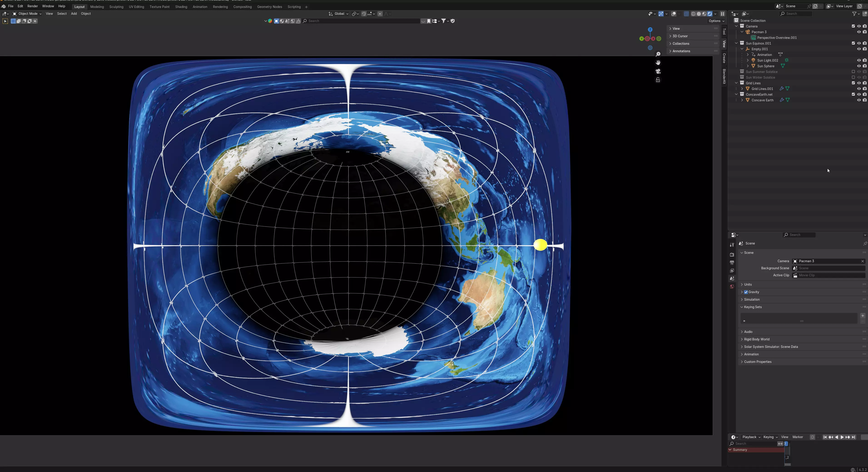
Task: Click the zoom magnifier icon in the viewport
Action: pos(658,54)
